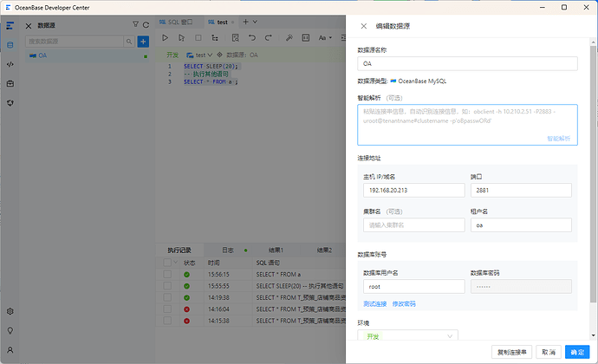Screen dimensions: 598x364
Task: Click the search data source input field
Action: click(x=75, y=42)
